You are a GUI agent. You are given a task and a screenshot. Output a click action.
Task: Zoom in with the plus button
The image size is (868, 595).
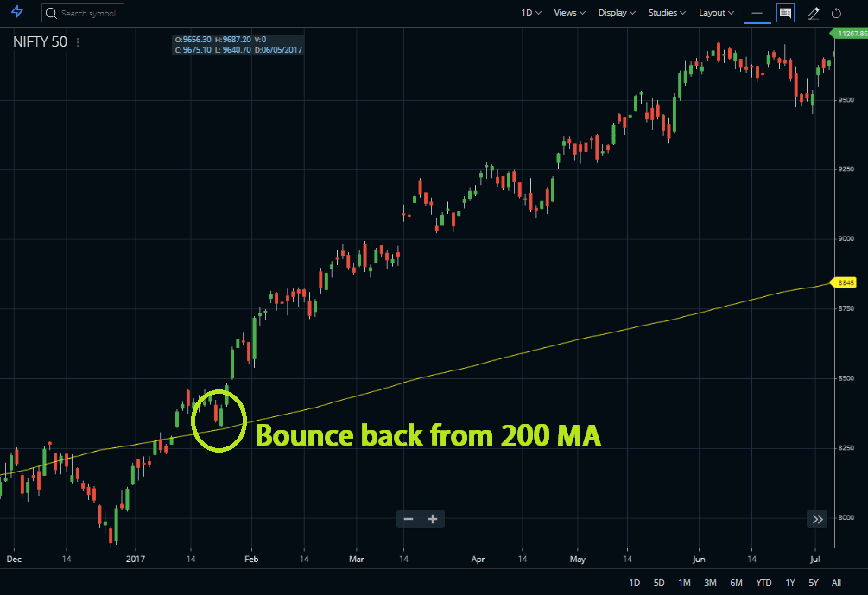[x=433, y=519]
